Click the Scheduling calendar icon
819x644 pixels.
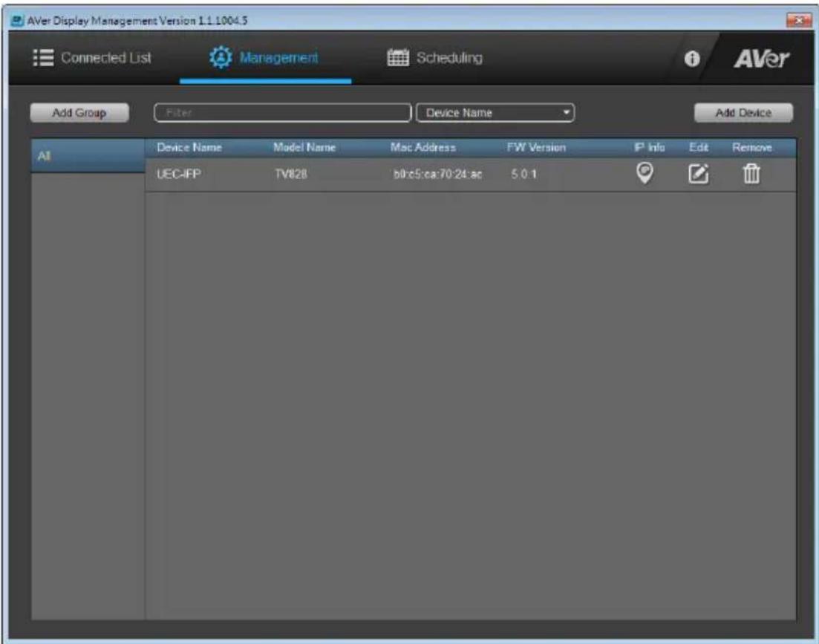tap(398, 57)
